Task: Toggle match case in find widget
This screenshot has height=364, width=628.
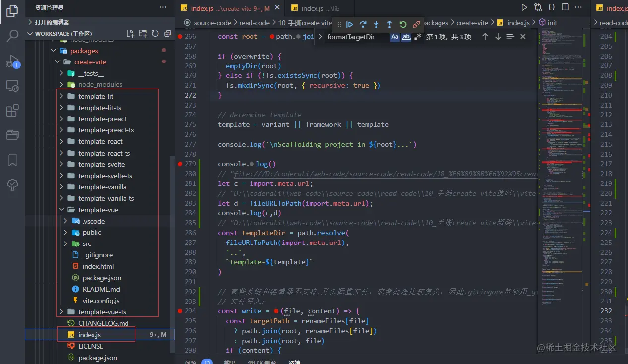Action: click(x=394, y=37)
